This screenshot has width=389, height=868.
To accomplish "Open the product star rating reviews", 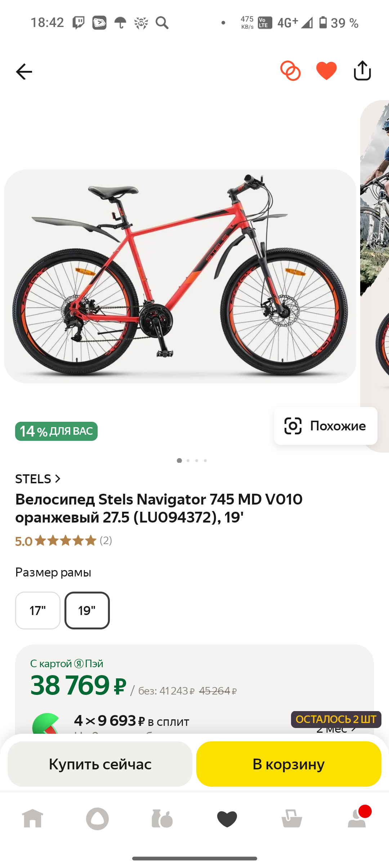I will point(64,541).
